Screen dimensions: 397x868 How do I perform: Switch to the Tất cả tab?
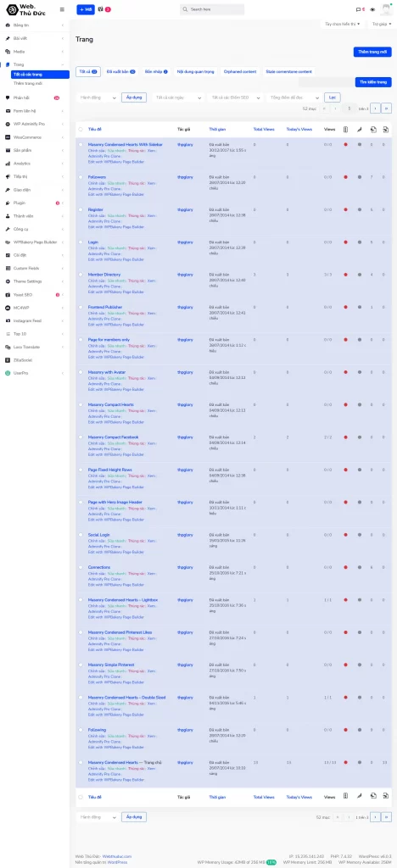click(x=88, y=71)
